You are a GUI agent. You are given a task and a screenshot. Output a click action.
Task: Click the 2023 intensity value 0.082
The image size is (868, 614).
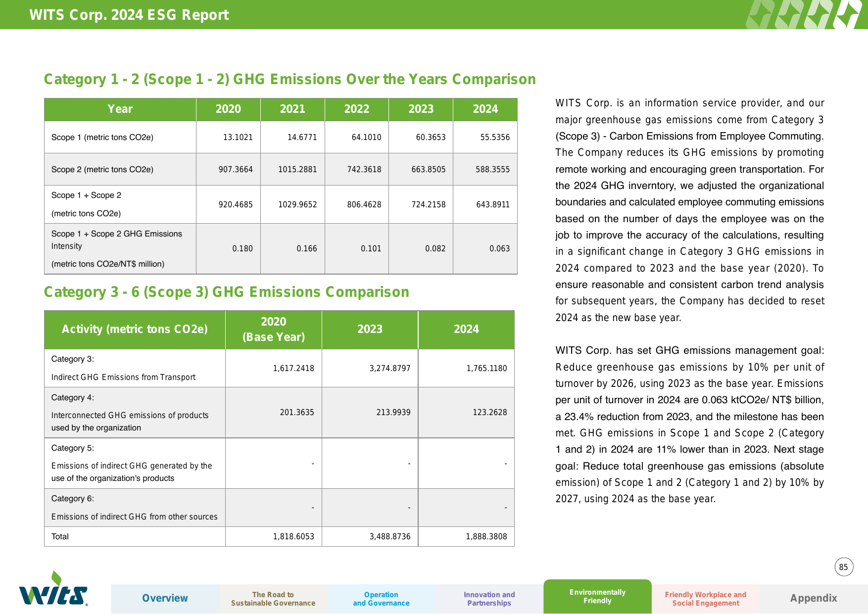pyautogui.click(x=435, y=248)
